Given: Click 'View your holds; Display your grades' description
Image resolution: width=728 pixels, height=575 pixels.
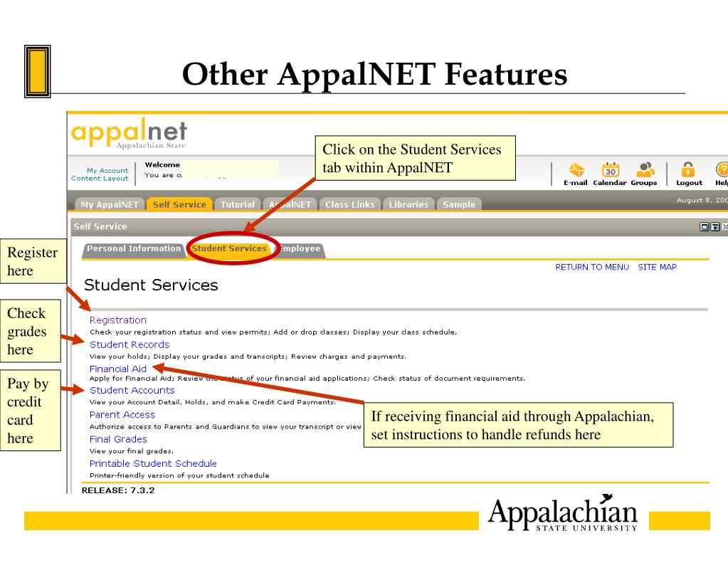Looking at the screenshot, I should click(x=248, y=357).
